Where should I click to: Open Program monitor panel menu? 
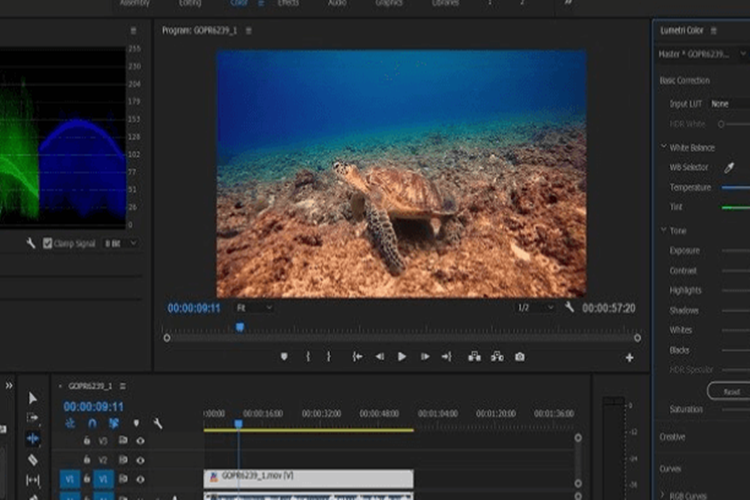pos(249,31)
